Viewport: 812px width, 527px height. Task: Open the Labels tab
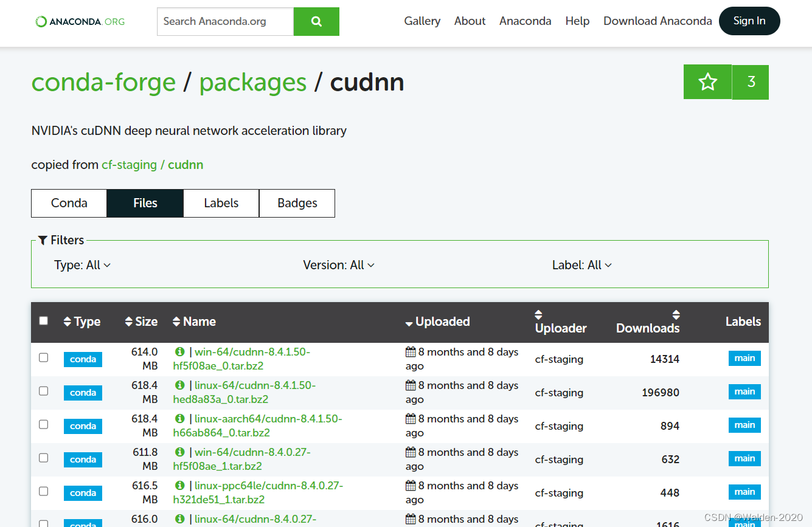(221, 203)
